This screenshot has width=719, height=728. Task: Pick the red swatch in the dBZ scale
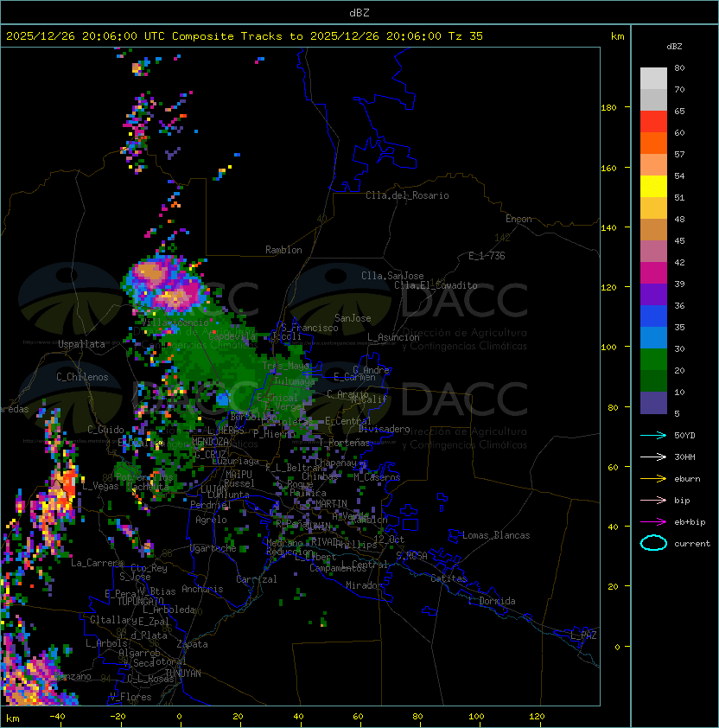(x=653, y=122)
